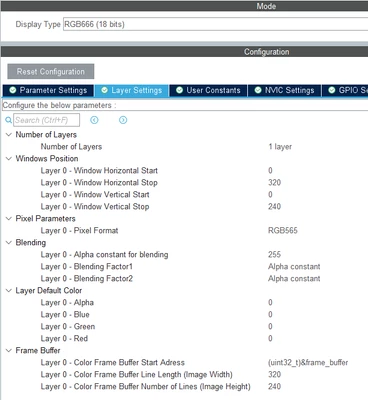Open the Blending Factor2 Alpha constant value
Screen dimensions: 368x400
(294, 279)
